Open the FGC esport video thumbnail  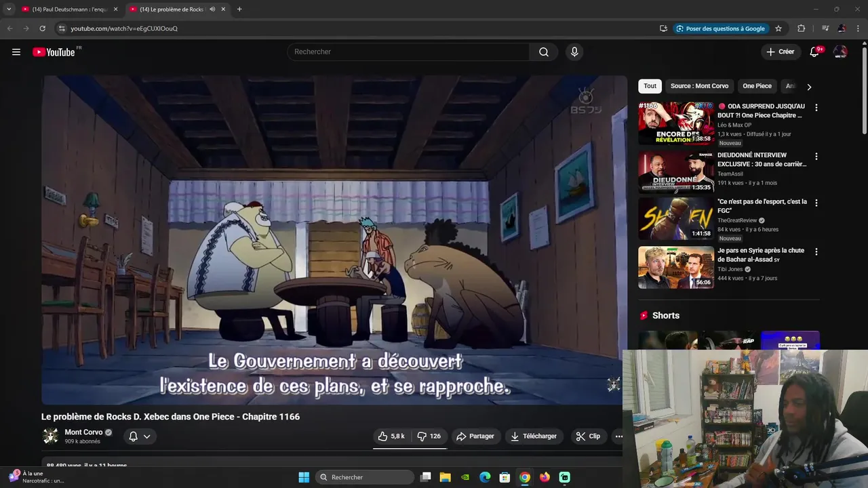(x=676, y=218)
